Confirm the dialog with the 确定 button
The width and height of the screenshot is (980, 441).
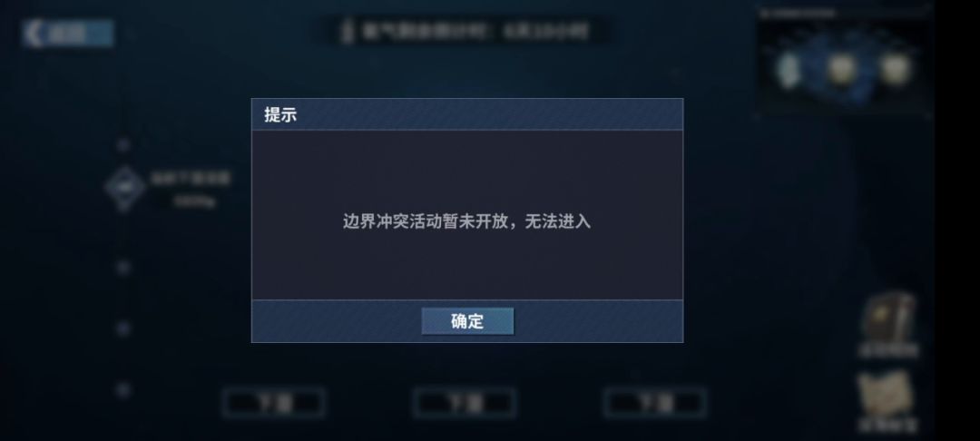[467, 321]
